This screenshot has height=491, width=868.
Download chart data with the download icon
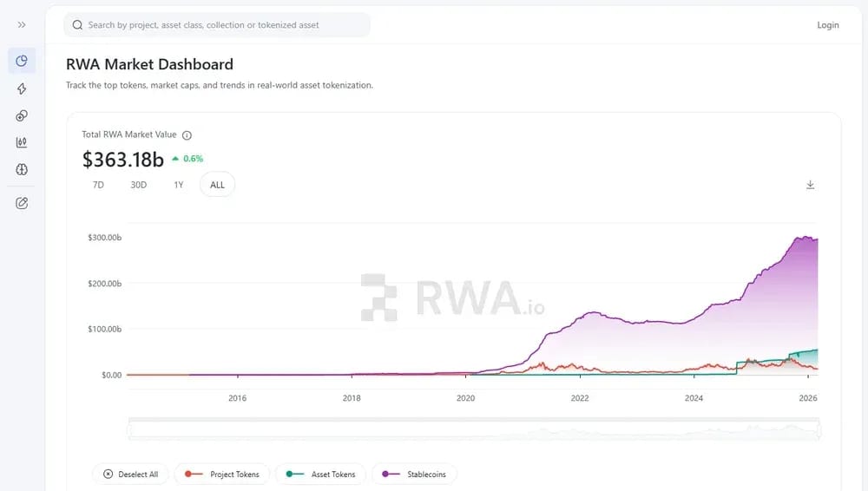810,185
